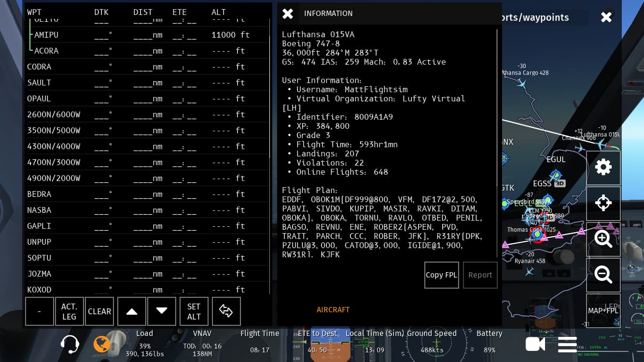Remove waypoint with minus button
The image size is (644, 362).
coord(40,311)
